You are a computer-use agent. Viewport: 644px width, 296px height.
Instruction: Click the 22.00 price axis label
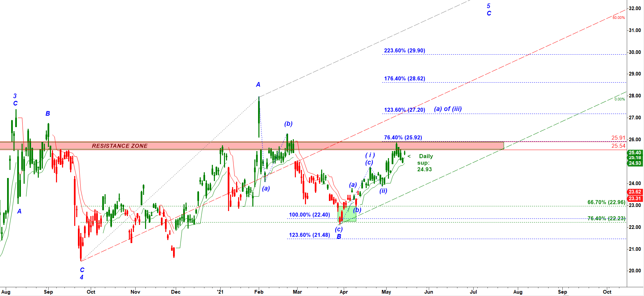tap(635, 227)
